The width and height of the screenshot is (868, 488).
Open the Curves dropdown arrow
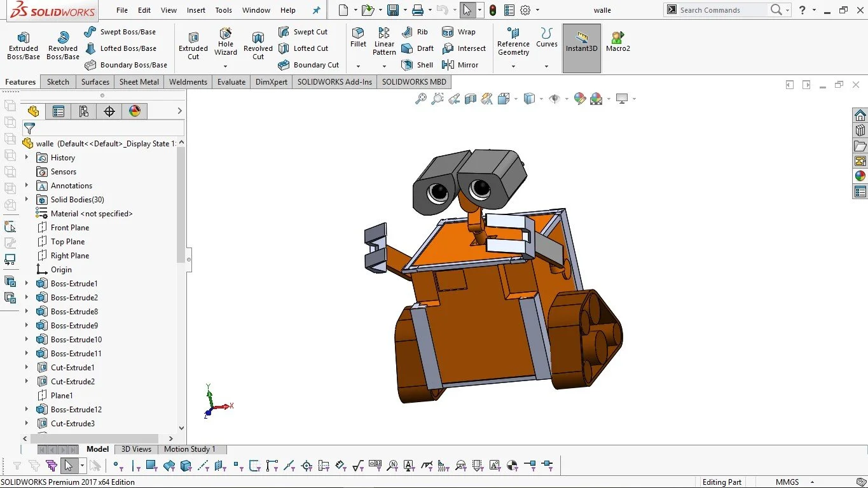(x=546, y=66)
